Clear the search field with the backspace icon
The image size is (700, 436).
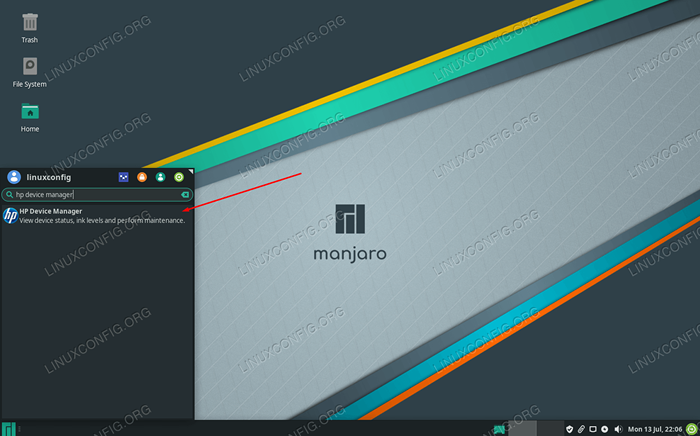click(x=185, y=195)
